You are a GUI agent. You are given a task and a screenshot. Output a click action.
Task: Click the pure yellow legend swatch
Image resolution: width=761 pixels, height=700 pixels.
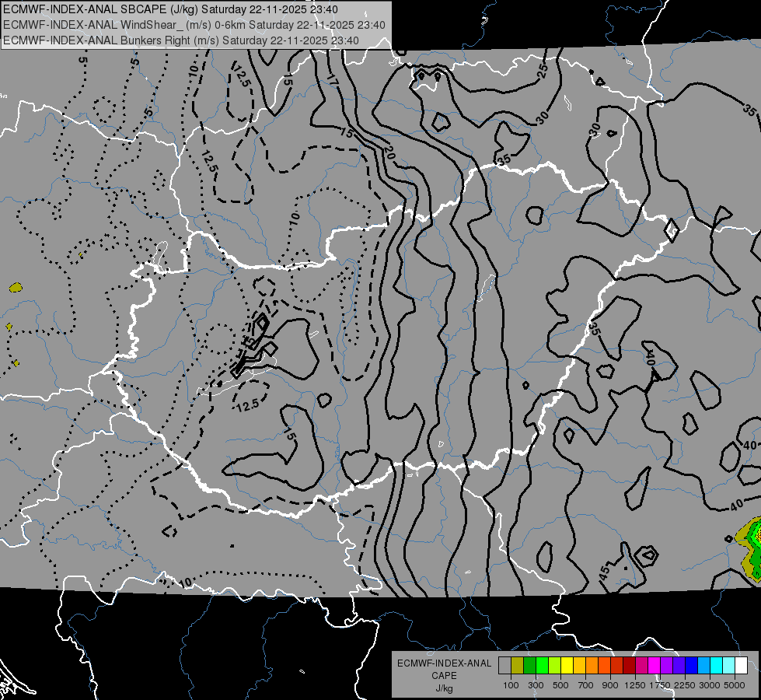567,666
